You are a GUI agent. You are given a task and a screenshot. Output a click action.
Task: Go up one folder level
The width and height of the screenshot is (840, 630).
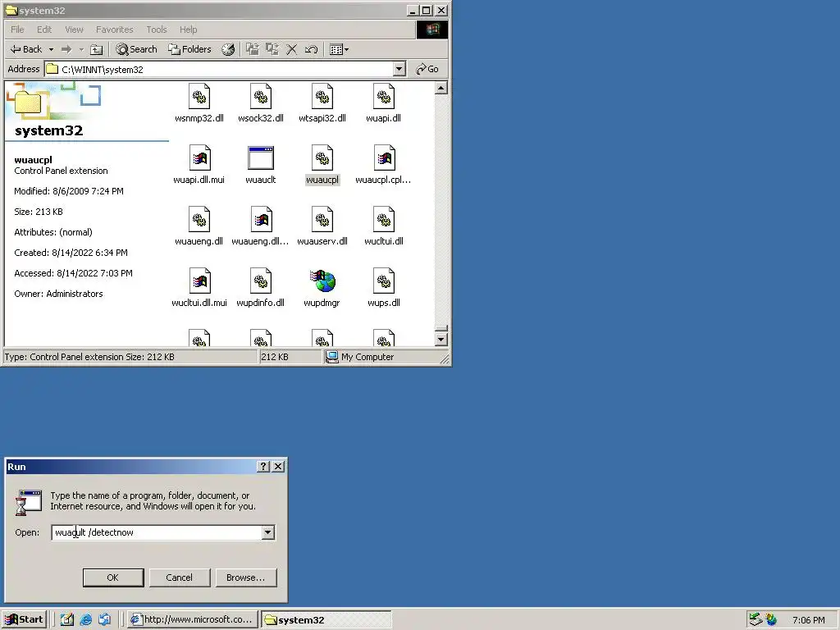click(x=96, y=49)
